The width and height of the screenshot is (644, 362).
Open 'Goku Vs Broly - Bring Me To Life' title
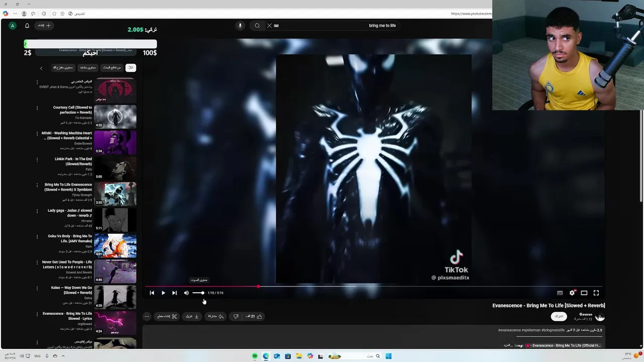click(70, 239)
